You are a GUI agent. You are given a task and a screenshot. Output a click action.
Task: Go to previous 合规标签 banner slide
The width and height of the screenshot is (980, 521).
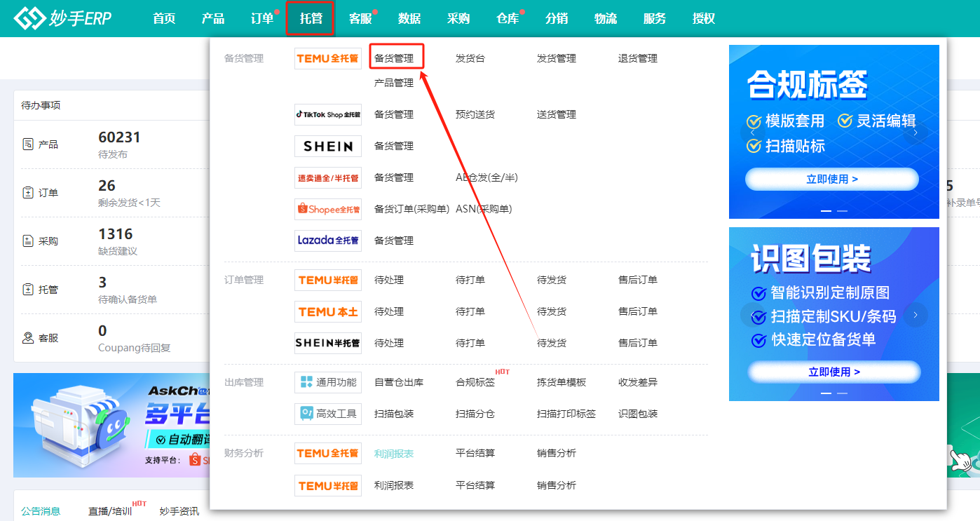[x=753, y=132]
